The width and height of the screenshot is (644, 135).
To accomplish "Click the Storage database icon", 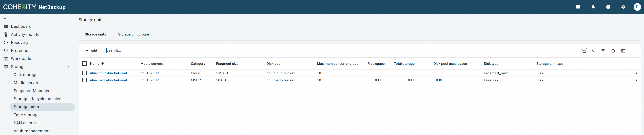I will point(6,66).
